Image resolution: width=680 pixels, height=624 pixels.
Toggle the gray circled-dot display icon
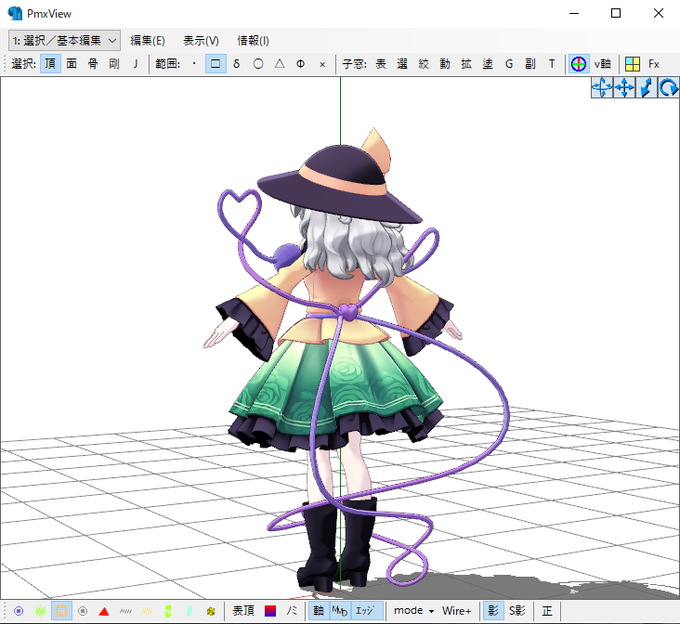(82, 611)
